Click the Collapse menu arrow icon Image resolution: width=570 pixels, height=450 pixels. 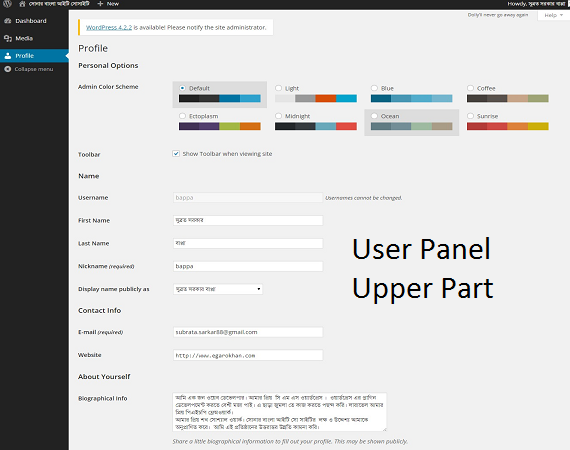click(x=8, y=69)
